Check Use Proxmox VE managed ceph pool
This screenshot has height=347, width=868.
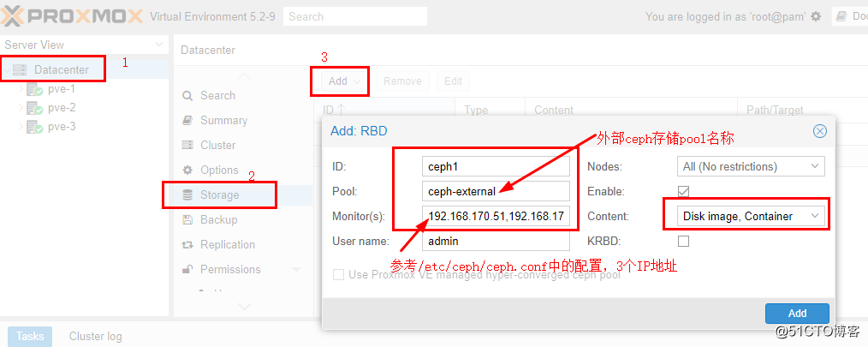coord(338,274)
